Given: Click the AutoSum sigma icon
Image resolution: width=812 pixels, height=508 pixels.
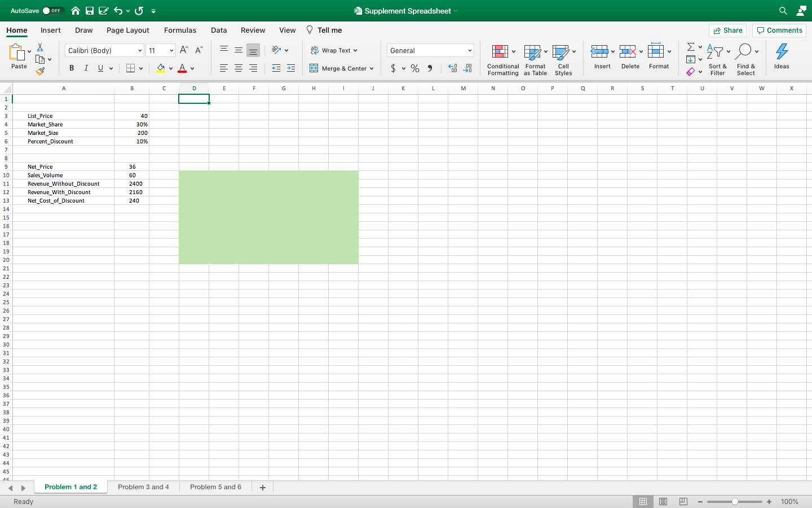Looking at the screenshot, I should pyautogui.click(x=691, y=47).
